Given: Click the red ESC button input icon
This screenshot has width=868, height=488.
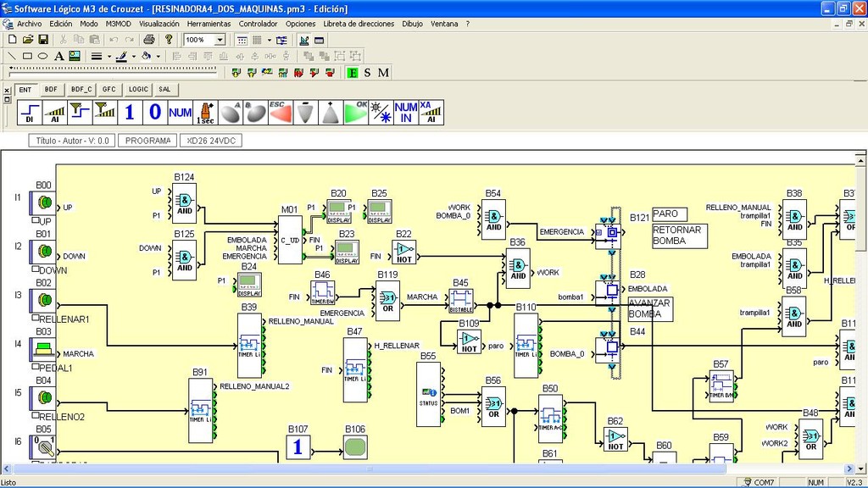Looking at the screenshot, I should pos(281,111).
